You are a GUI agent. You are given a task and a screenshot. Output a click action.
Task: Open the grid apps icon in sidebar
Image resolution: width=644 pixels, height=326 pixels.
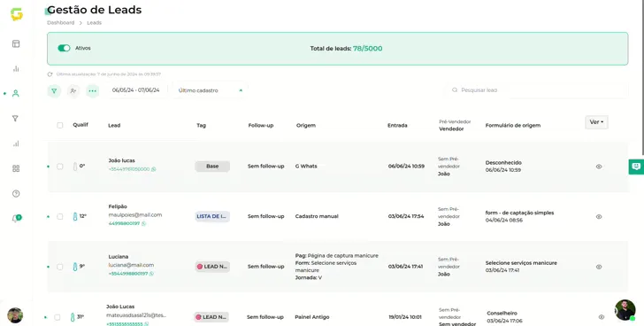(x=16, y=168)
